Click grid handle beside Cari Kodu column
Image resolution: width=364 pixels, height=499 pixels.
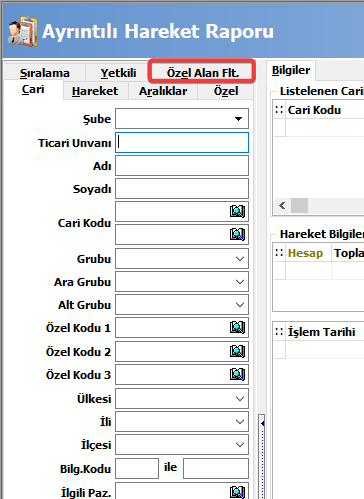click(x=279, y=109)
